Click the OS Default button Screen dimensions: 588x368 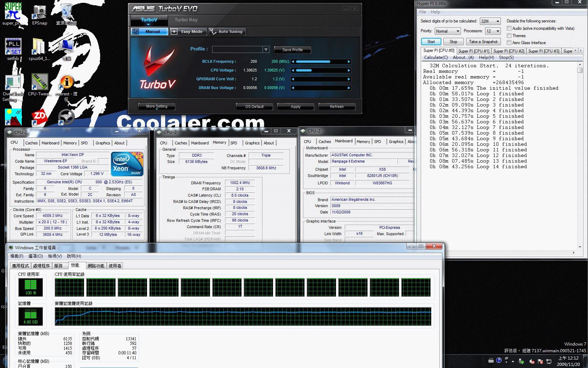click(254, 107)
